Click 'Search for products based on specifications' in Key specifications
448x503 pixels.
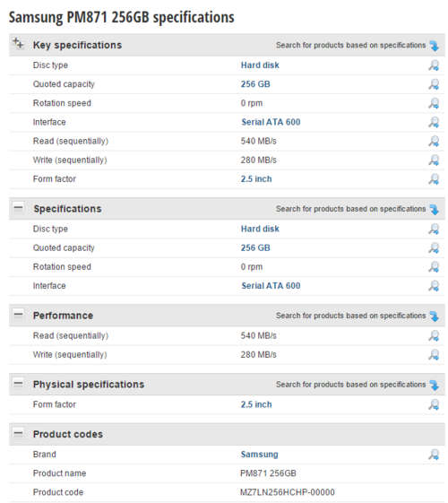[351, 45]
